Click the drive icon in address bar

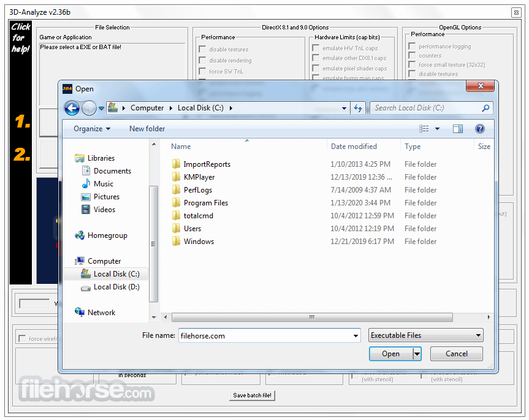pos(113,108)
